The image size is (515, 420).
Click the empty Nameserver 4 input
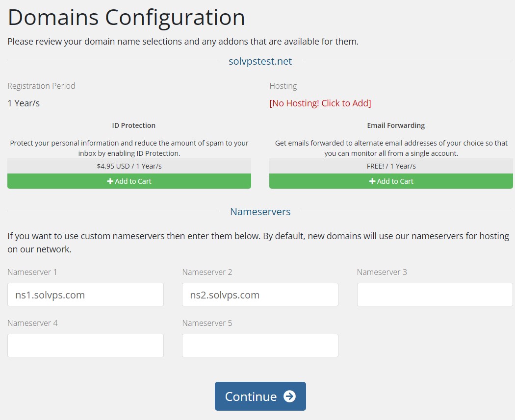(x=85, y=346)
